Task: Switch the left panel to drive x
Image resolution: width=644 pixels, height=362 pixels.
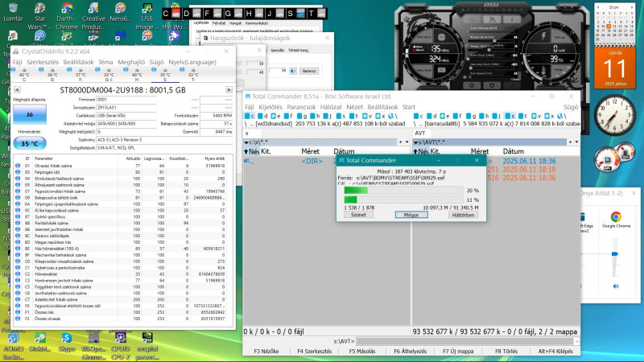Action: (380, 116)
